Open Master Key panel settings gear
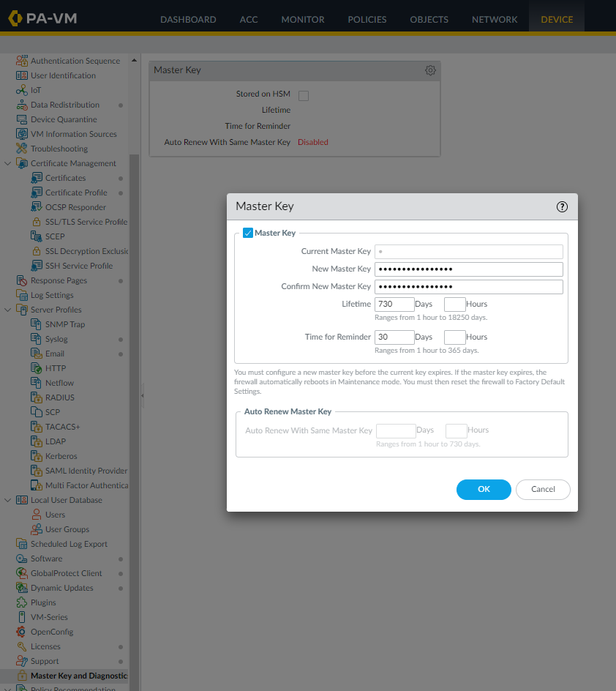Image resolution: width=616 pixels, height=691 pixels. pos(430,70)
